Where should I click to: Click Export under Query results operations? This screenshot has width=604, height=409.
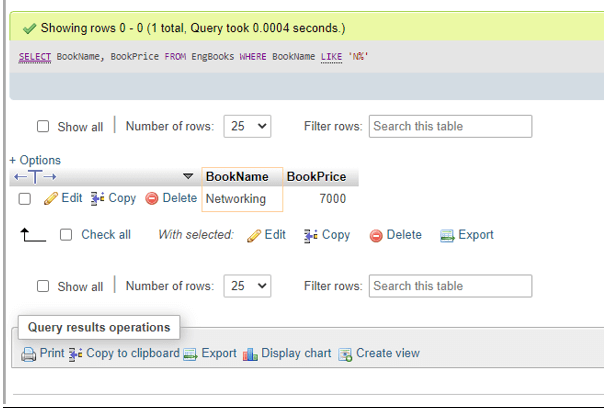(219, 353)
